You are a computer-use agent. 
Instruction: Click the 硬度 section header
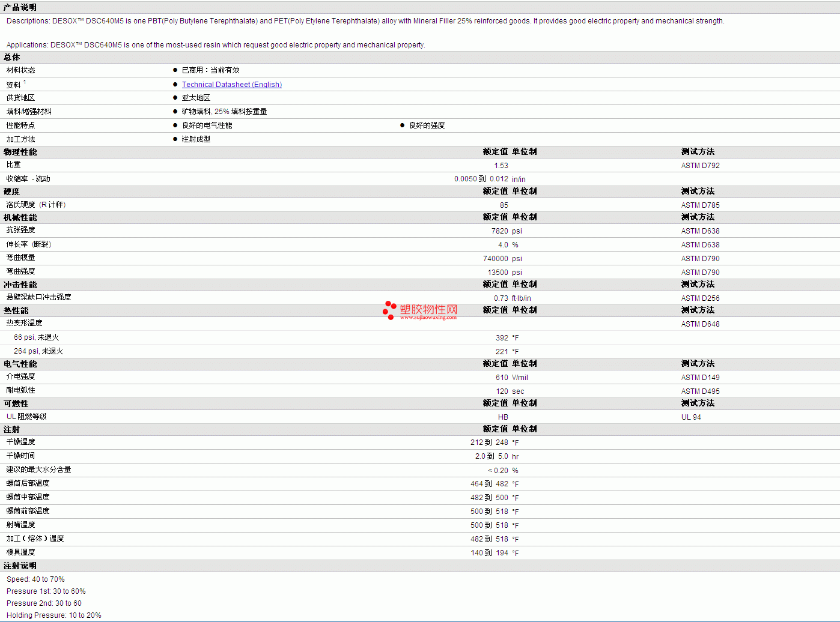tap(11, 192)
